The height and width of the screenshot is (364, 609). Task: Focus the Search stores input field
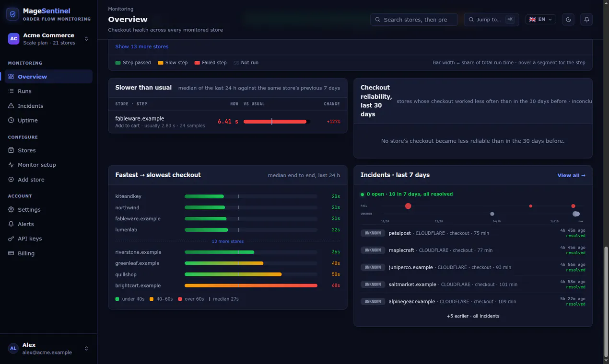(414, 20)
